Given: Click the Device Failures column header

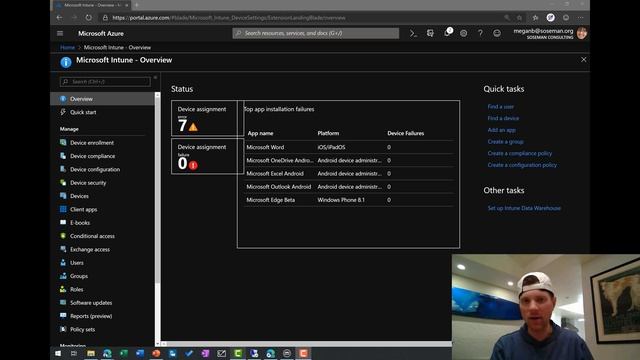Looking at the screenshot, I should [x=405, y=133].
